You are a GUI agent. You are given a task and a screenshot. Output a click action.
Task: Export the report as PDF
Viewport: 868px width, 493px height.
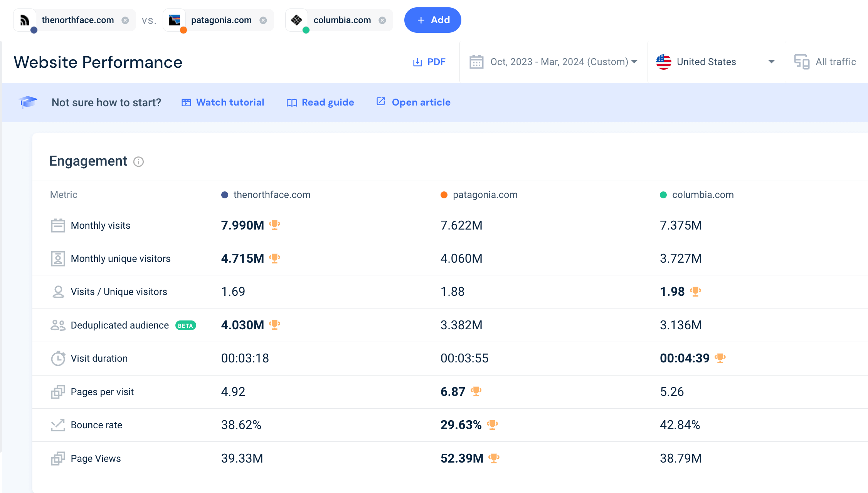point(429,62)
